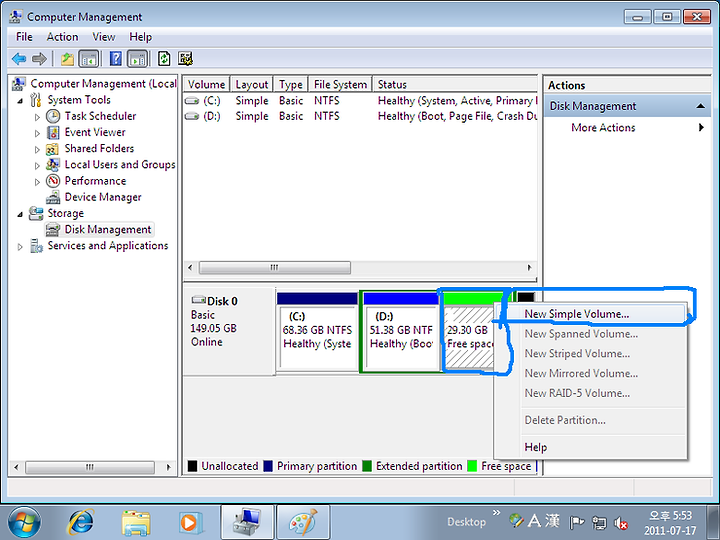This screenshot has height=540, width=720.
Task: Expand the Event Viewer node
Action: 37,133
